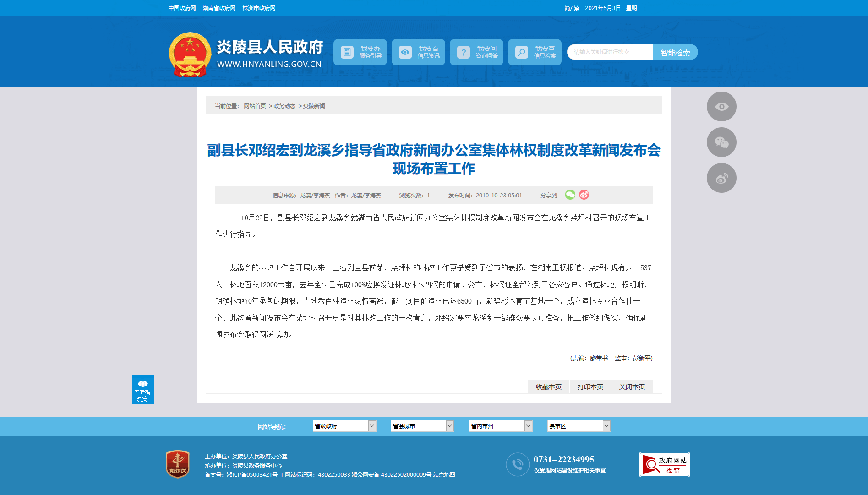868x495 pixels.
Task: Toggle 无障碍浏览 accessibility mode
Action: coord(143,390)
